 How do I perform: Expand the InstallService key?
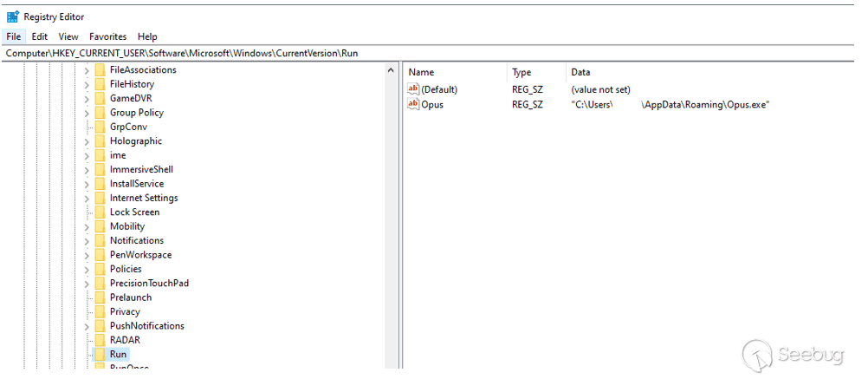point(87,184)
